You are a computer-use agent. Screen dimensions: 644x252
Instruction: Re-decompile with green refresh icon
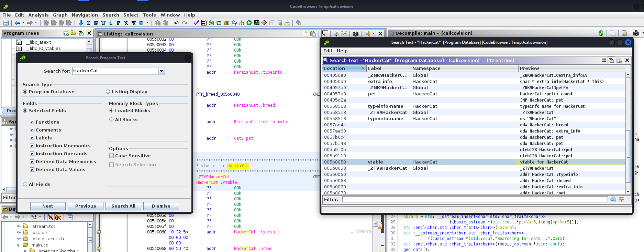click(x=601, y=33)
